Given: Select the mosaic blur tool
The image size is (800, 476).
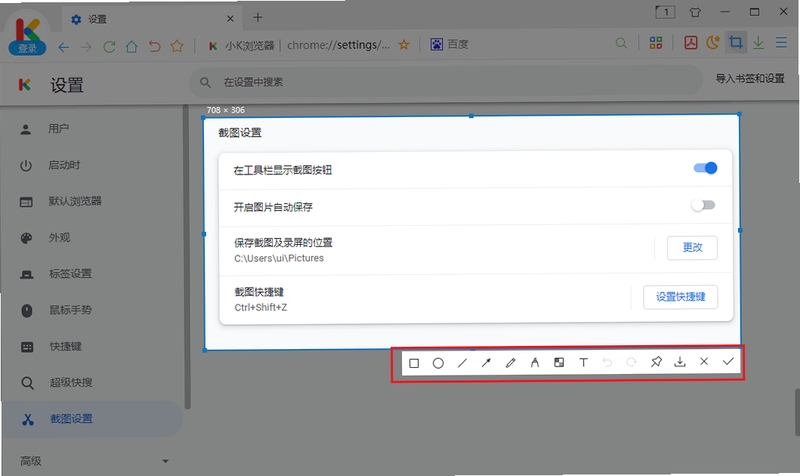Looking at the screenshot, I should click(x=559, y=362).
